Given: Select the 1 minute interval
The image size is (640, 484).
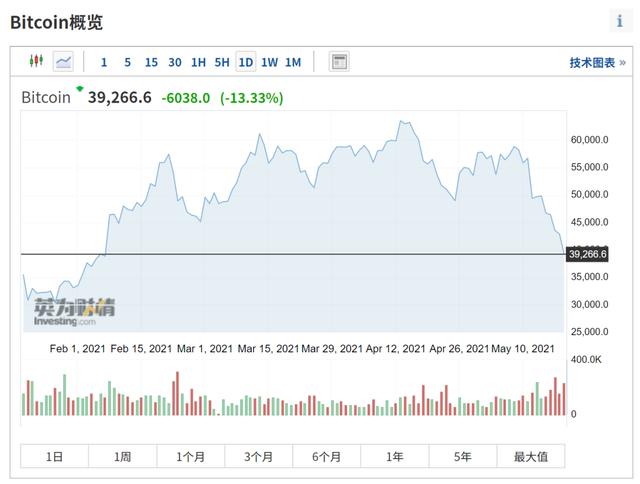Looking at the screenshot, I should pos(104,62).
